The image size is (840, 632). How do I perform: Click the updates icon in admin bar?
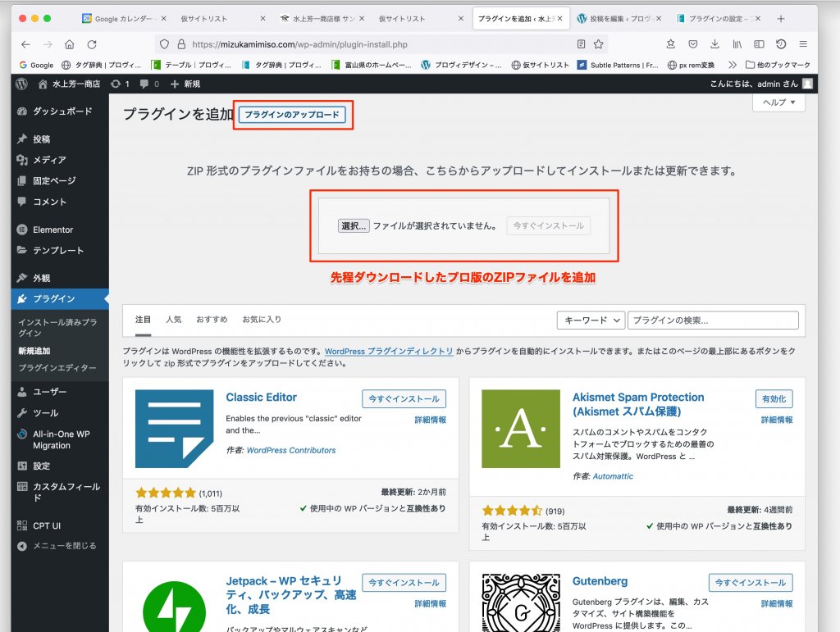coord(120,84)
